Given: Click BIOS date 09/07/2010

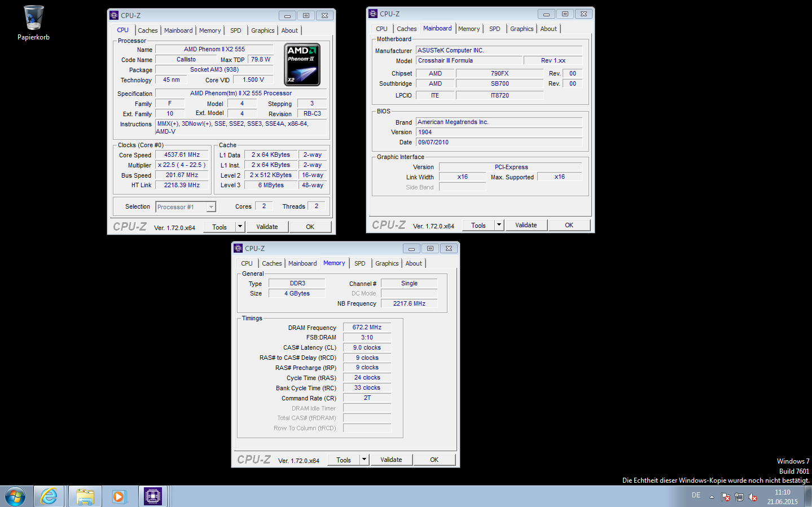Looking at the screenshot, I should click(499, 142).
